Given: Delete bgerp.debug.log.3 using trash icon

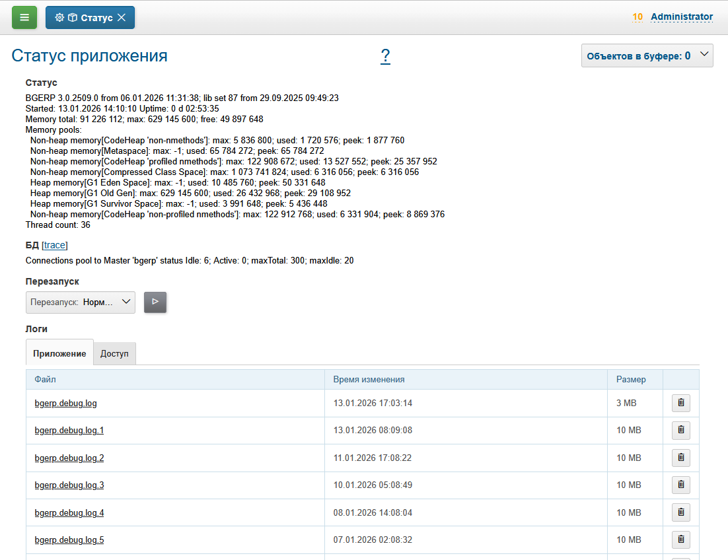Looking at the screenshot, I should click(x=680, y=485).
